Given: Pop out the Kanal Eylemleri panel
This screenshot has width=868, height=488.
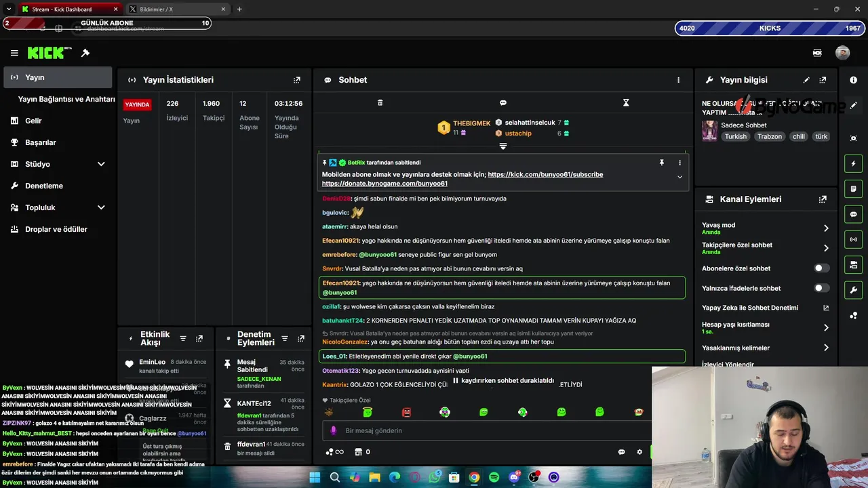Looking at the screenshot, I should coord(823,199).
